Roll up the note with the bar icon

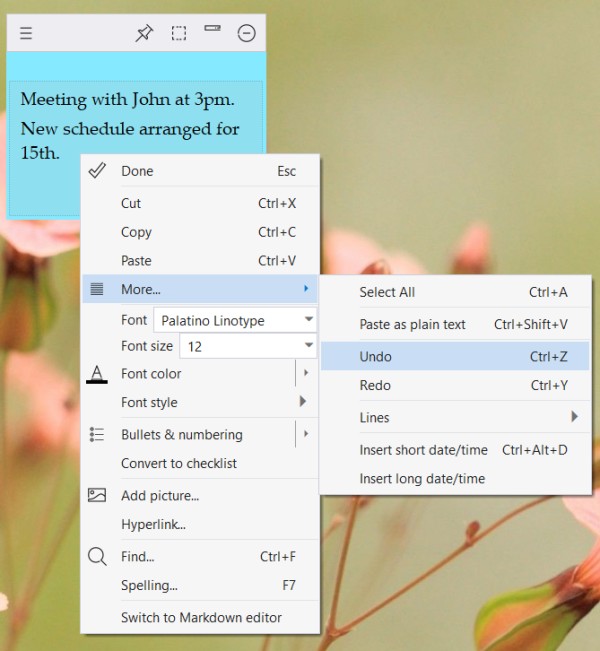point(212,28)
